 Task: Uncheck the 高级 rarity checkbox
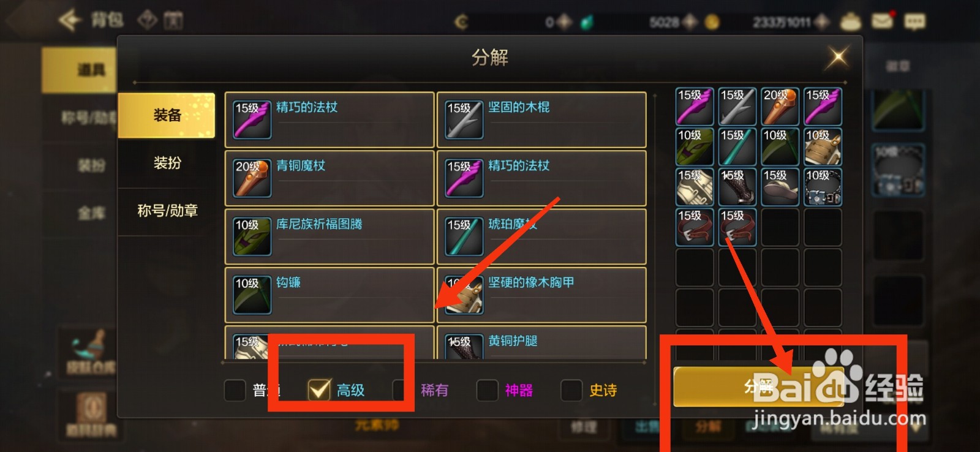[x=319, y=390]
